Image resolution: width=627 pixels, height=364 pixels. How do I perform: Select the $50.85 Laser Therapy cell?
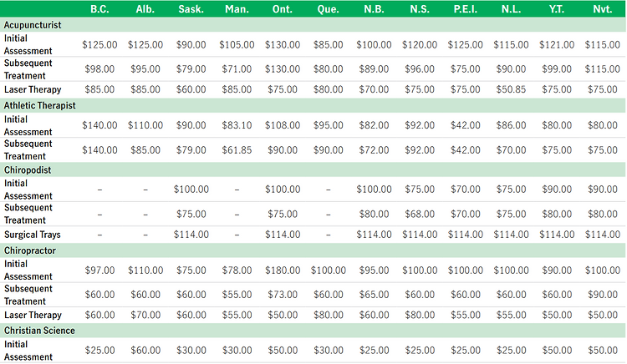click(509, 89)
